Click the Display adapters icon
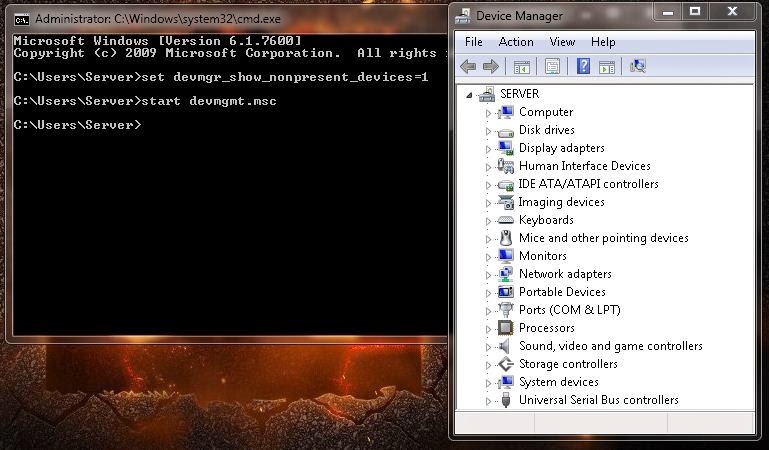The image size is (769, 450). click(x=506, y=148)
